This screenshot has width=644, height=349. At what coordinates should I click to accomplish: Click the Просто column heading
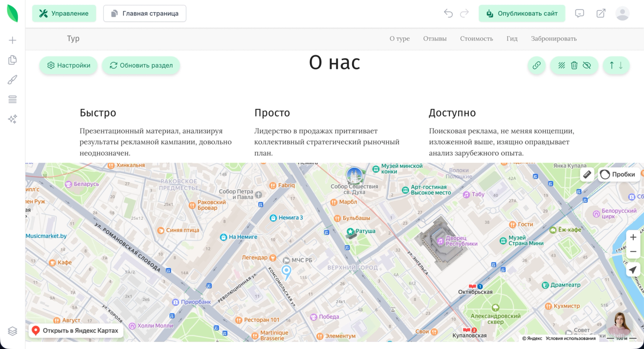tap(272, 113)
